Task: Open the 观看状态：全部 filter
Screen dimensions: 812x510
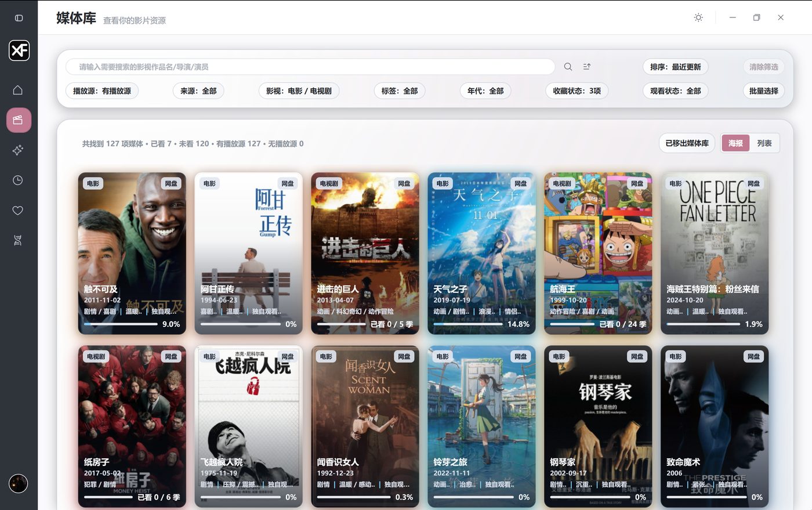Action: (676, 91)
